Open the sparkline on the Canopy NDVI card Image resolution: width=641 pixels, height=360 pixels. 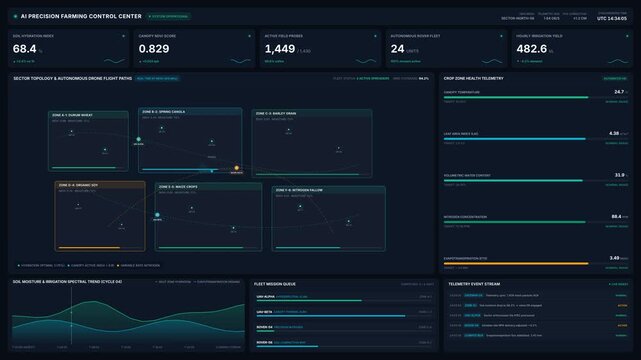click(240, 61)
